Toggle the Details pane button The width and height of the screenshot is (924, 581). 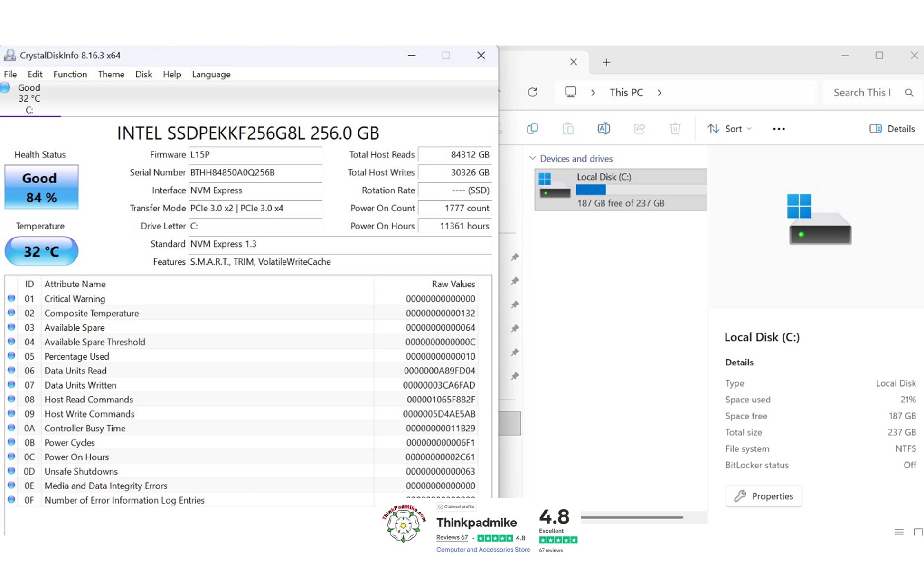tap(892, 129)
